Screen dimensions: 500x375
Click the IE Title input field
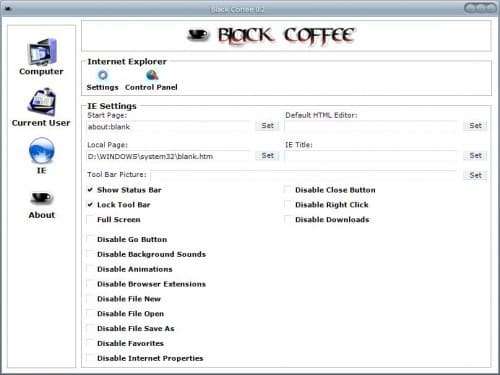371,156
